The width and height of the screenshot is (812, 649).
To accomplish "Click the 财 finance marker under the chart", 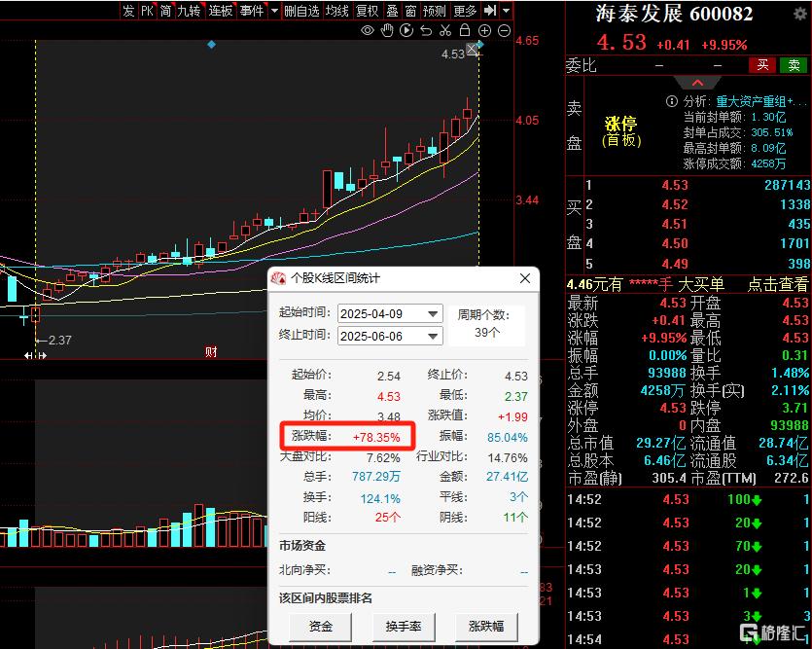I will (x=211, y=352).
